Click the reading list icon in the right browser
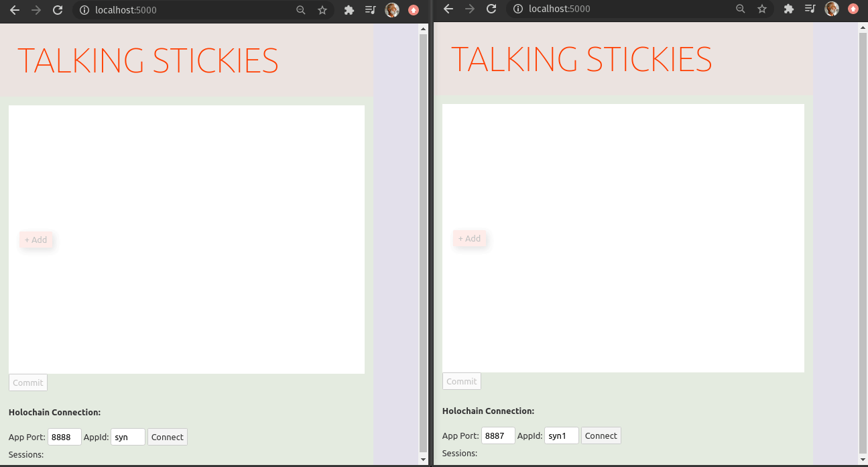The height and width of the screenshot is (467, 868). tap(809, 9)
